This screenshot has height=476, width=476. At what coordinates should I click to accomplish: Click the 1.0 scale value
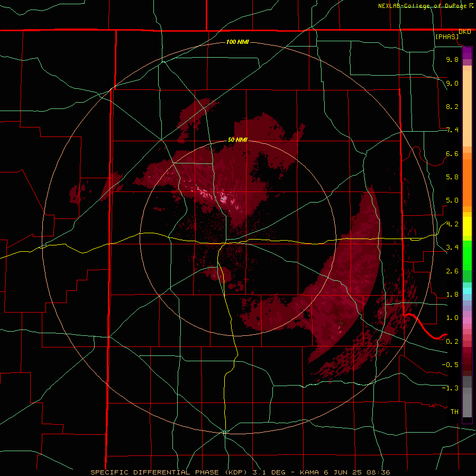(452, 318)
